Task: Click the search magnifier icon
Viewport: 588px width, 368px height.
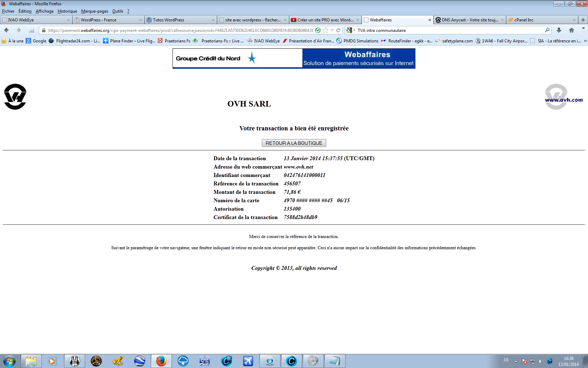Action: 547,30
